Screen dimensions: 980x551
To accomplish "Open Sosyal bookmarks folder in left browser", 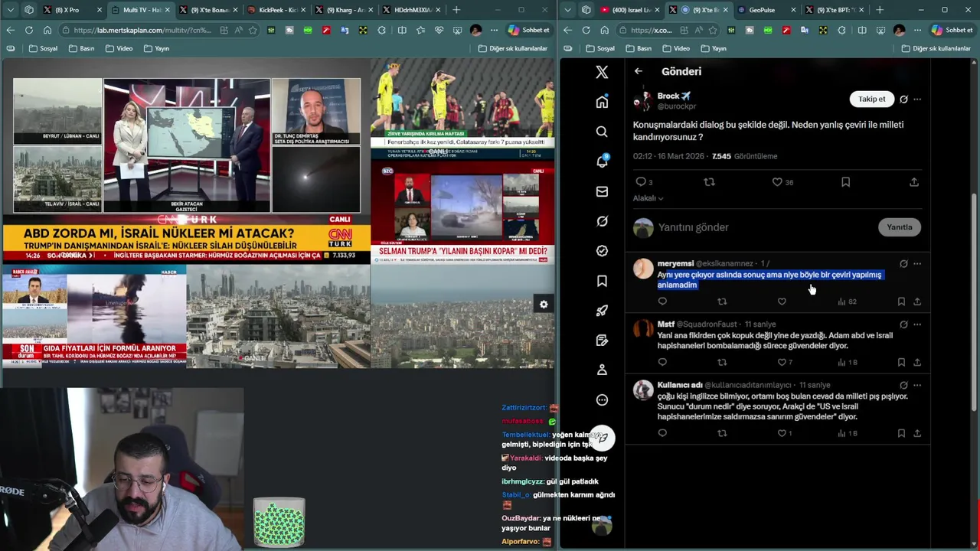I will [x=43, y=48].
